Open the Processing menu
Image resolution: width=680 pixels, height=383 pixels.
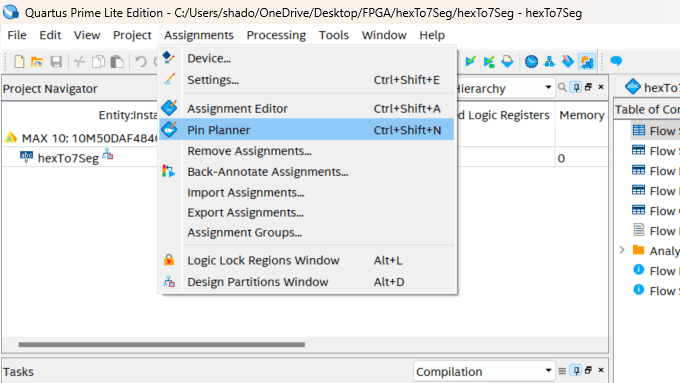click(x=276, y=35)
